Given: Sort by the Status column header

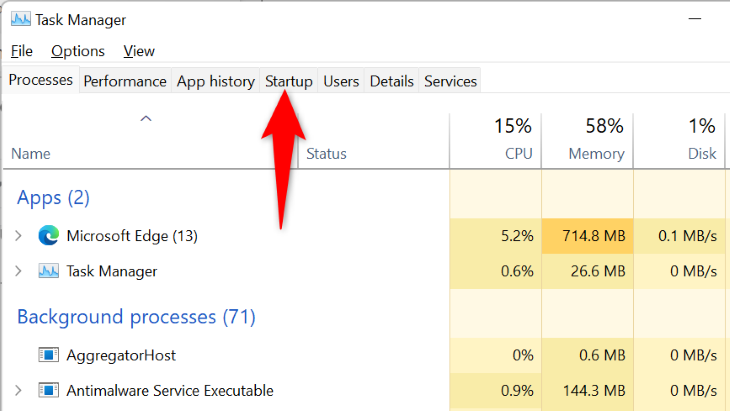Looking at the screenshot, I should [x=326, y=154].
